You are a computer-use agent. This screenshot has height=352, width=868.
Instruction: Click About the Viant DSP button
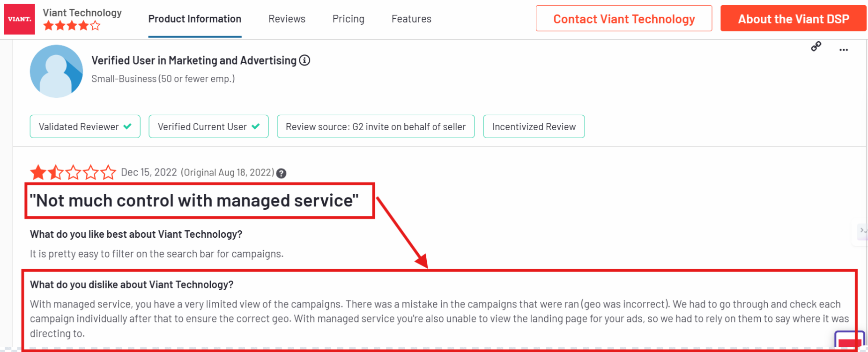(x=793, y=19)
